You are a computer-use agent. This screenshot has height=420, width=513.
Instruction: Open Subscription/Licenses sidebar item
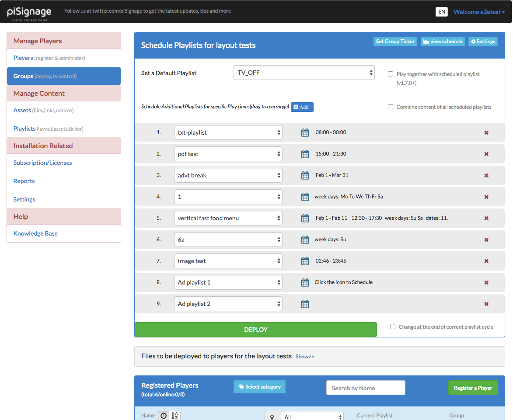click(x=42, y=163)
